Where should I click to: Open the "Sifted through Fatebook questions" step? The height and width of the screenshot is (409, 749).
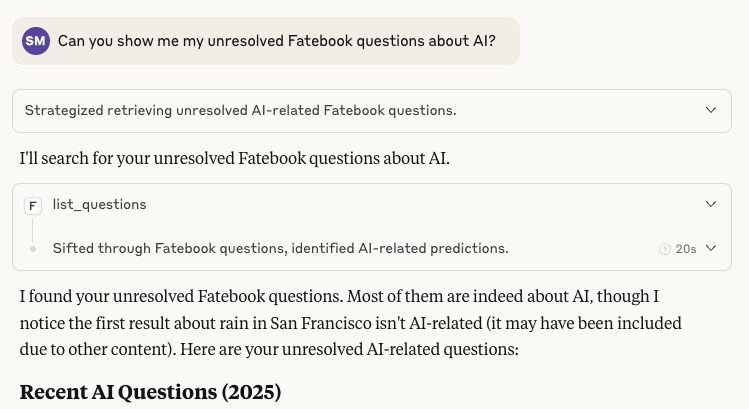coord(280,248)
